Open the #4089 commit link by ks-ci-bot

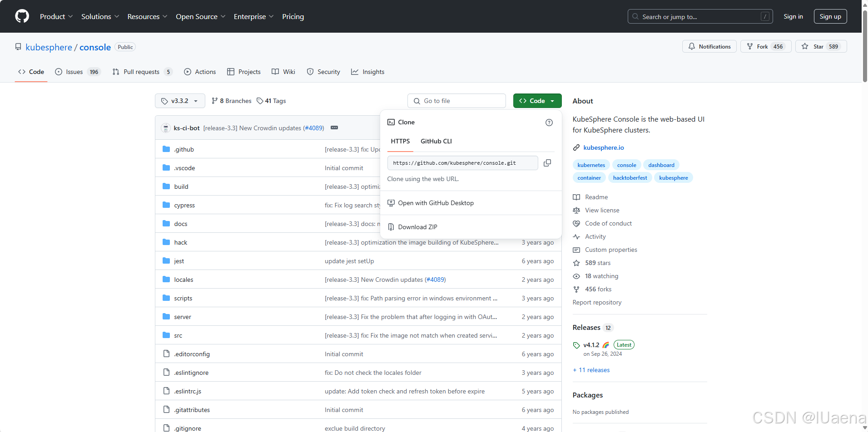(x=313, y=128)
